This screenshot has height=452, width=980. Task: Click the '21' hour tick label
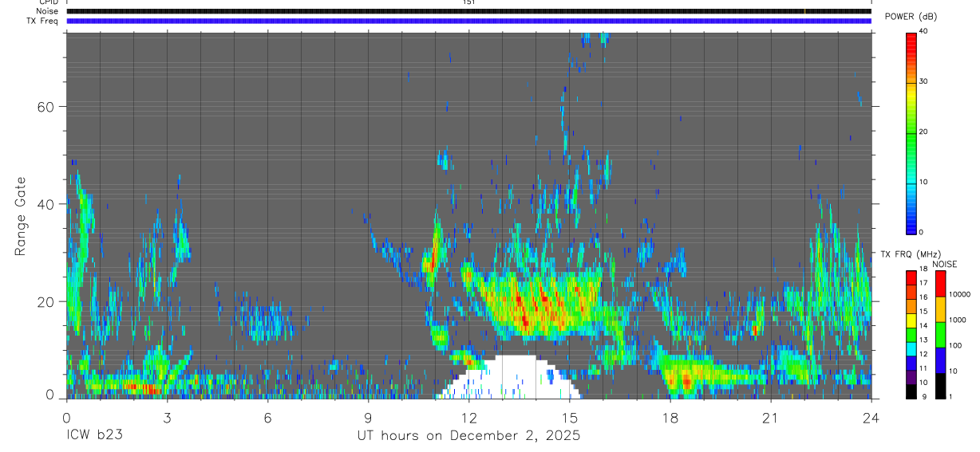[x=771, y=417]
